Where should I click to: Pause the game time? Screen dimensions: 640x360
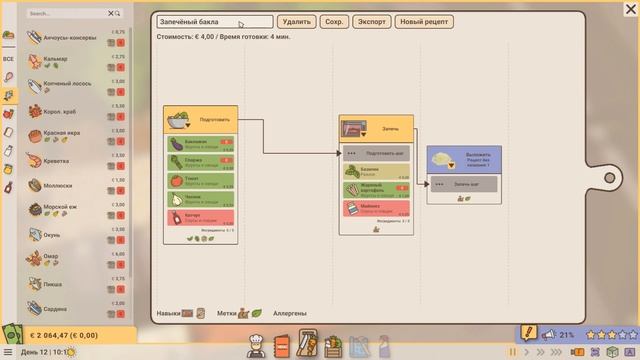coord(512,352)
